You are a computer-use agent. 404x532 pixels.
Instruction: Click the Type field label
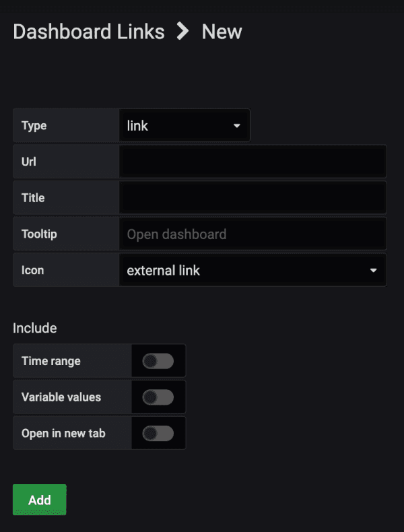click(34, 126)
